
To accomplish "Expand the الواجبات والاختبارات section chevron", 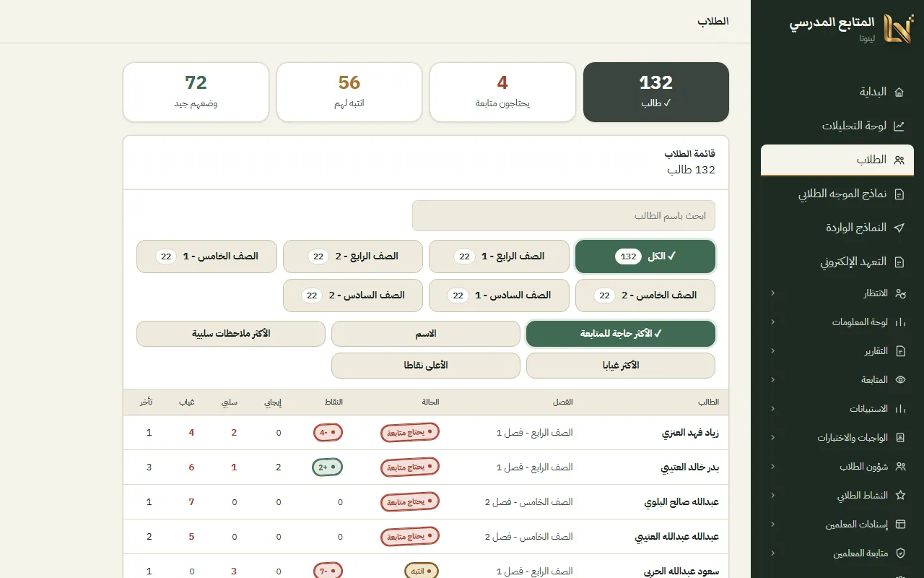I will [772, 438].
